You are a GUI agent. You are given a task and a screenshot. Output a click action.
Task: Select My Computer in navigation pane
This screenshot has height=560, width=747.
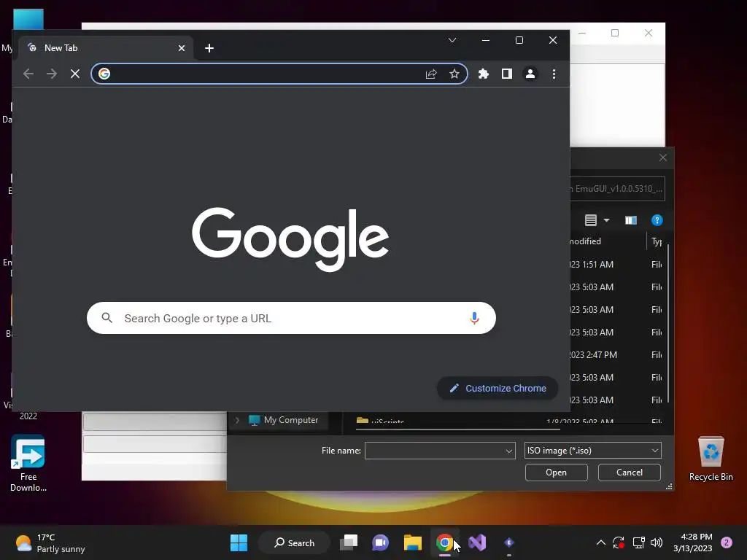click(284, 420)
